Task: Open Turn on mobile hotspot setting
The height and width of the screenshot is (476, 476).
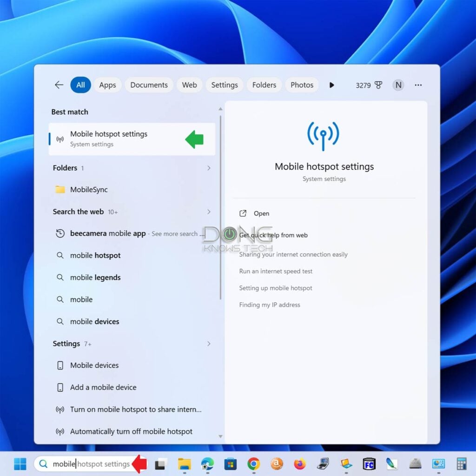Action: [x=132, y=410]
